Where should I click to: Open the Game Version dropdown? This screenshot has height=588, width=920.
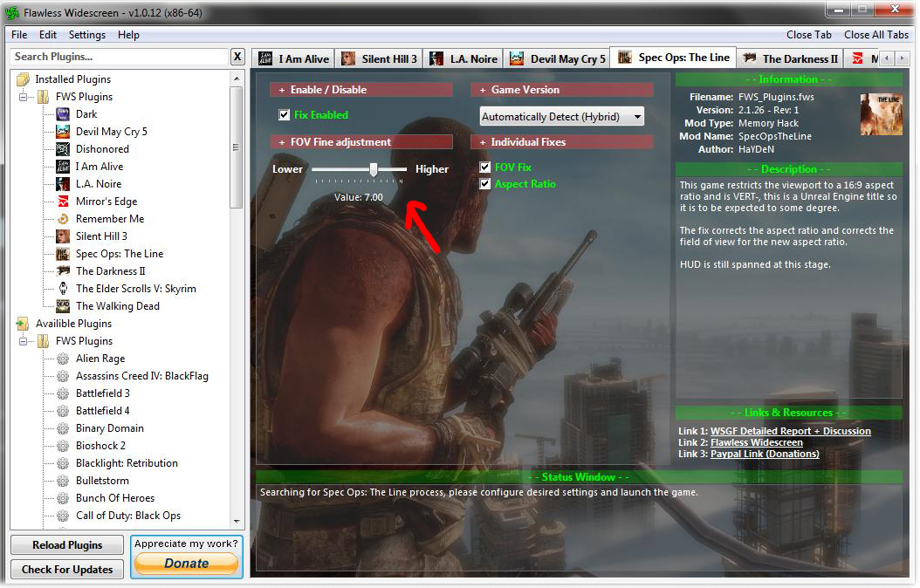pyautogui.click(x=561, y=117)
